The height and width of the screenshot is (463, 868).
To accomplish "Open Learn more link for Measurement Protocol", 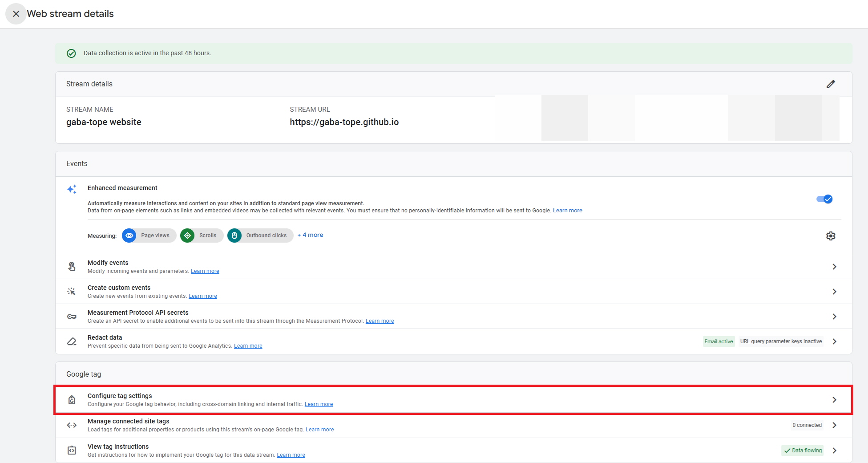I will [380, 321].
